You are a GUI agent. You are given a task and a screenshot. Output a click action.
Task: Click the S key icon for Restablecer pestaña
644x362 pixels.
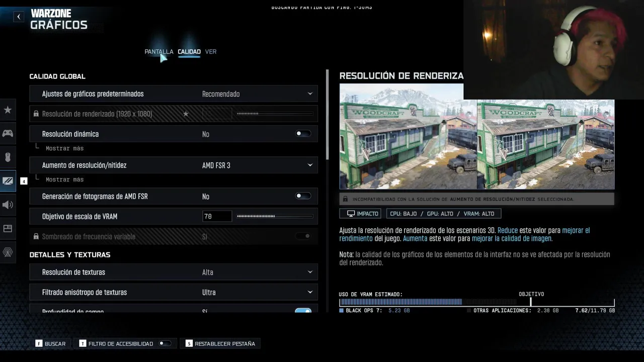pos(189,343)
